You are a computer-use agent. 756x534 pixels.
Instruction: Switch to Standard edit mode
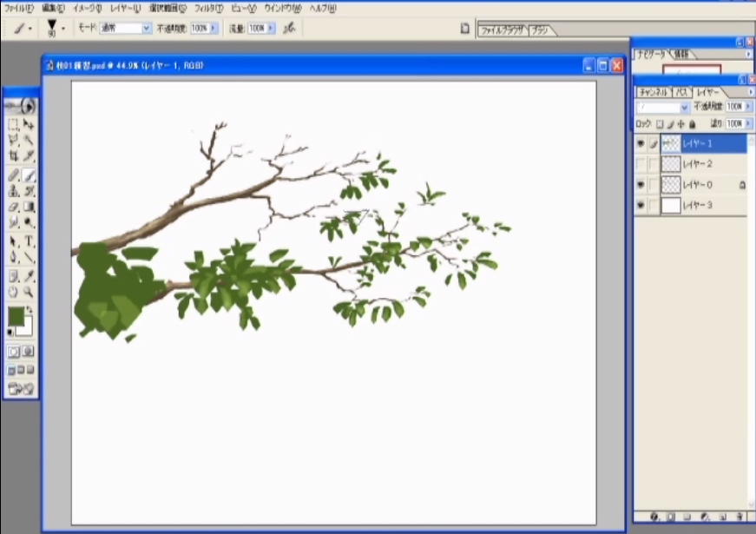point(14,352)
